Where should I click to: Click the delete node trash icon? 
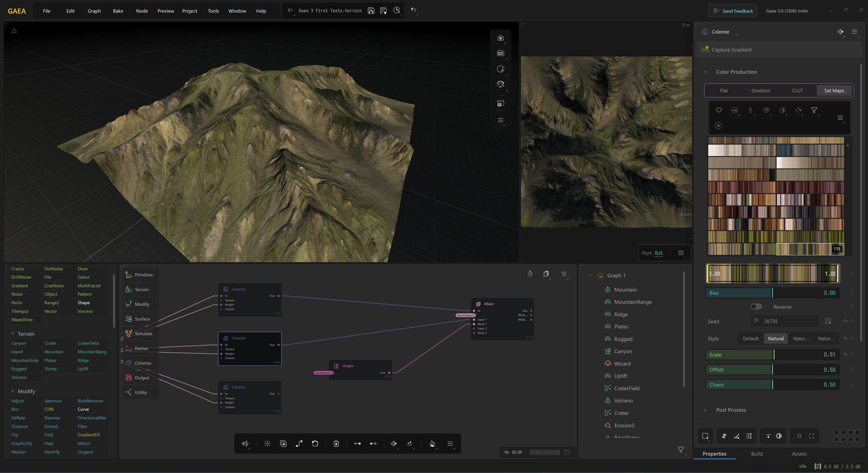336,444
